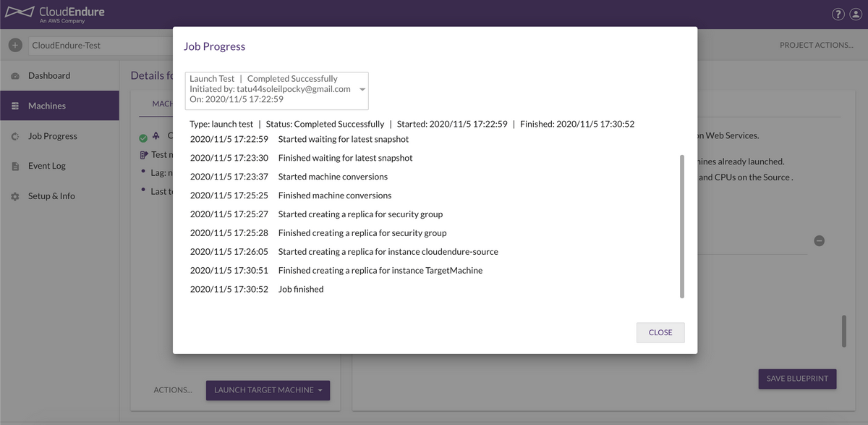Click 'Finished creating a replica for security group'

[362, 233]
